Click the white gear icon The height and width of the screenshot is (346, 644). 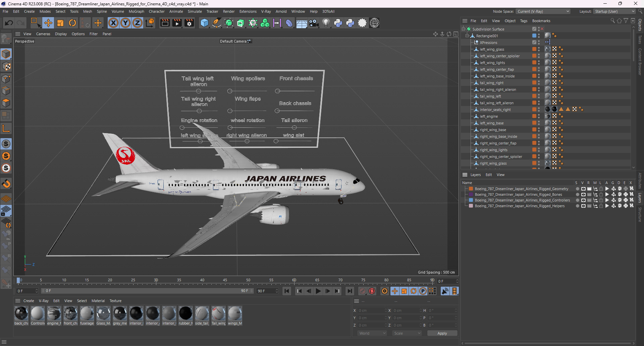click(x=362, y=23)
